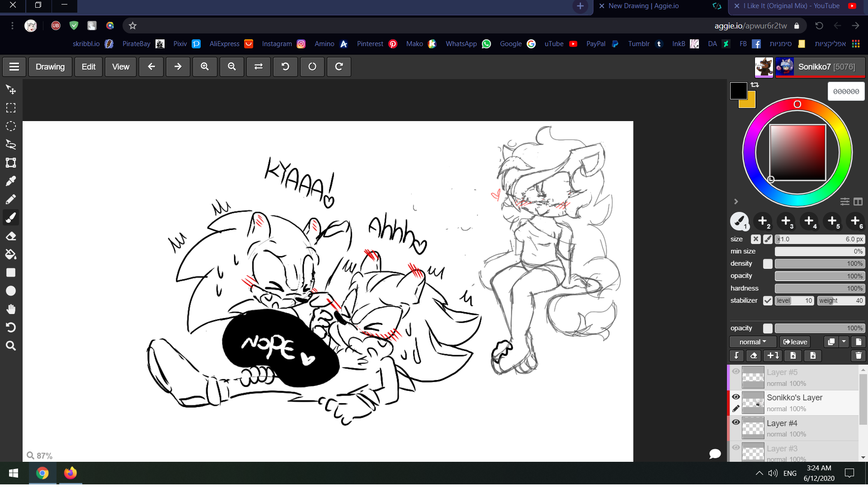
Task: Select the Lasso selection tool
Action: click(11, 145)
